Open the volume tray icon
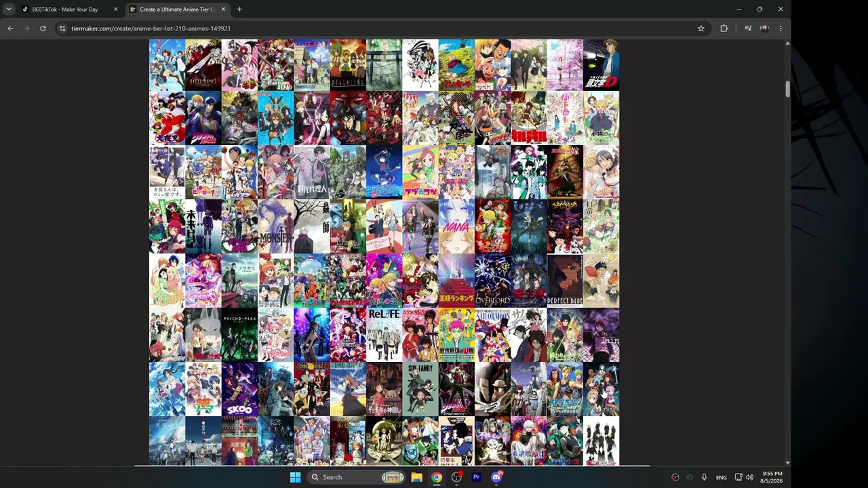This screenshot has height=488, width=868. tap(749, 477)
